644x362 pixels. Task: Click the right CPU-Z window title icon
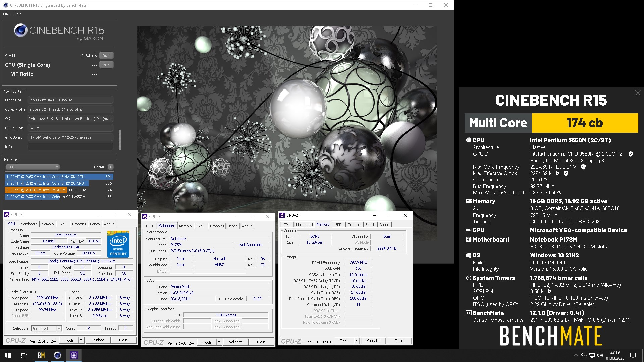tap(282, 215)
